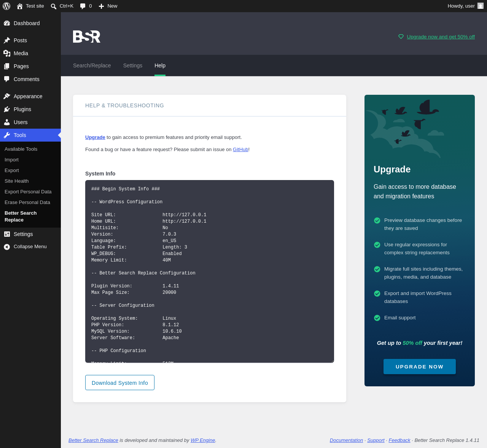Open the Appearance menu label
The width and height of the screenshot is (487, 448).
coord(28,96)
